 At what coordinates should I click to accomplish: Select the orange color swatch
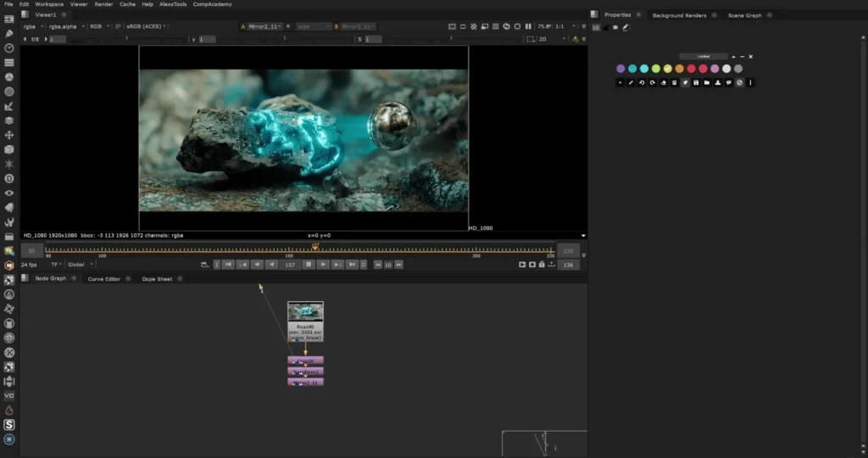679,69
